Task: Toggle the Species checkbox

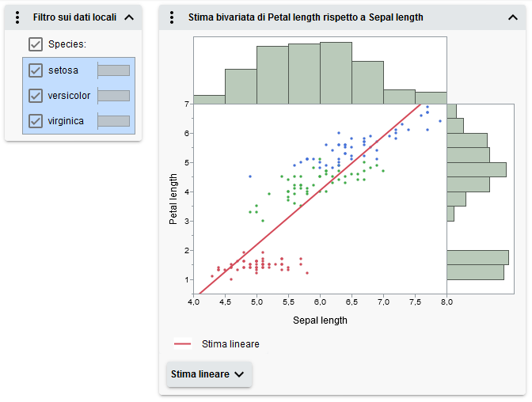Action: [x=36, y=44]
